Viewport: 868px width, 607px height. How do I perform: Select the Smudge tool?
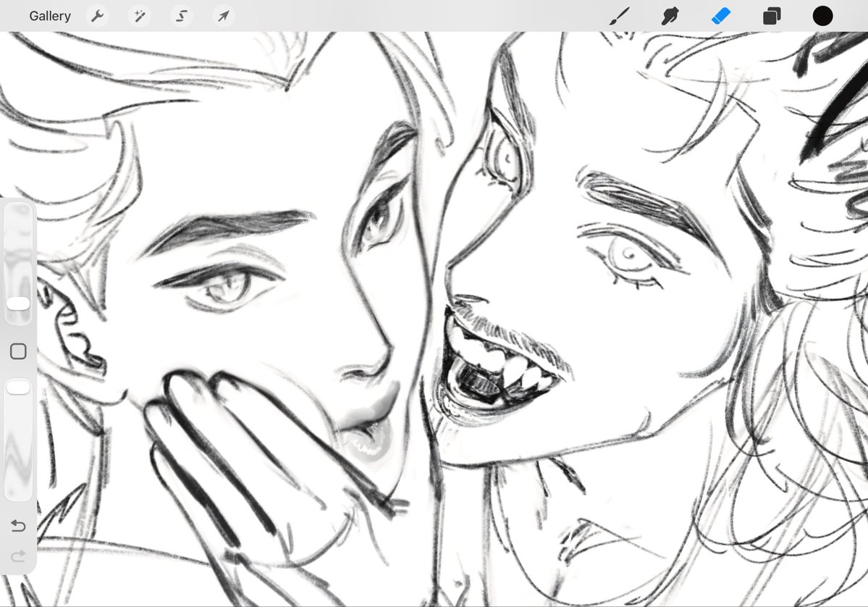click(670, 16)
